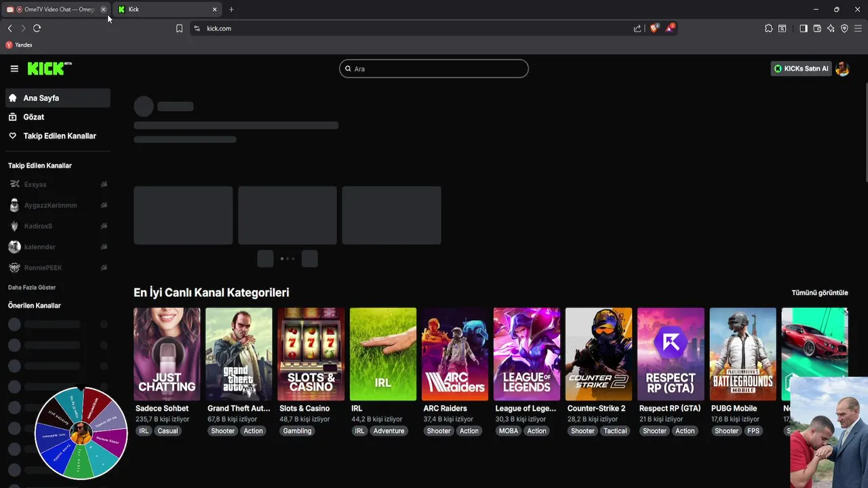This screenshot has height=488, width=868.
Task: Reload the page
Action: (37, 28)
